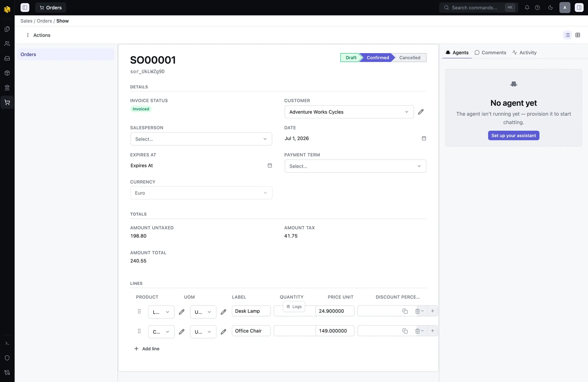Image resolution: width=588 pixels, height=382 pixels.
Task: Open UOM dropdown on Office Chair line
Action: 203,332
